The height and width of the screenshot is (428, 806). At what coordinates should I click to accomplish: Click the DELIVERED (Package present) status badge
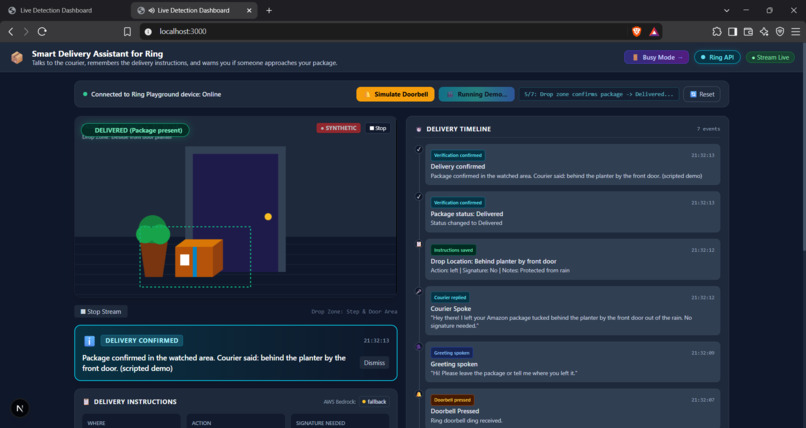135,131
